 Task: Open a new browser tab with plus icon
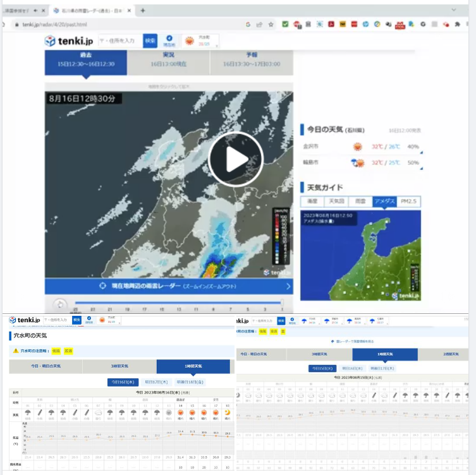(x=143, y=11)
